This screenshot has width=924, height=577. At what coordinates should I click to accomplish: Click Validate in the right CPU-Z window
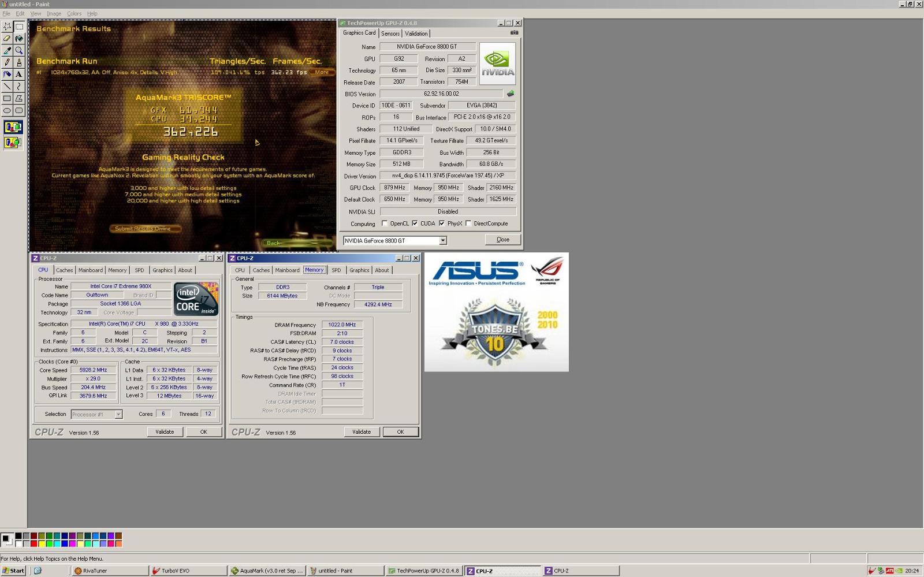point(362,432)
